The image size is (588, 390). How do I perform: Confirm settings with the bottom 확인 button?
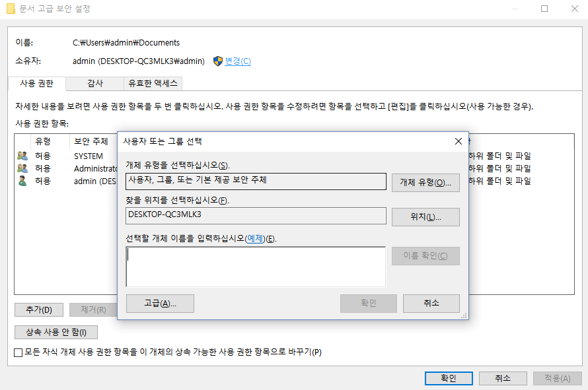[x=449, y=378]
